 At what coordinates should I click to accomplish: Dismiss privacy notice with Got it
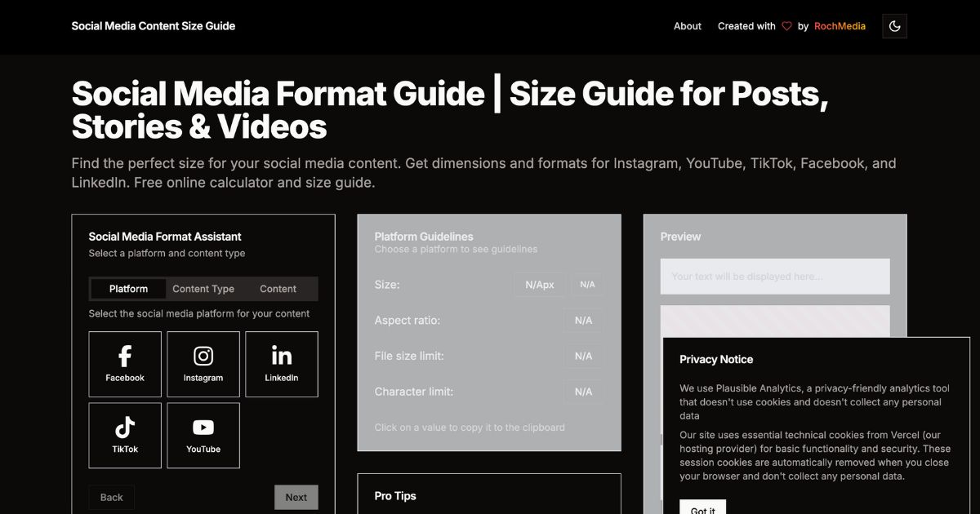click(x=702, y=507)
